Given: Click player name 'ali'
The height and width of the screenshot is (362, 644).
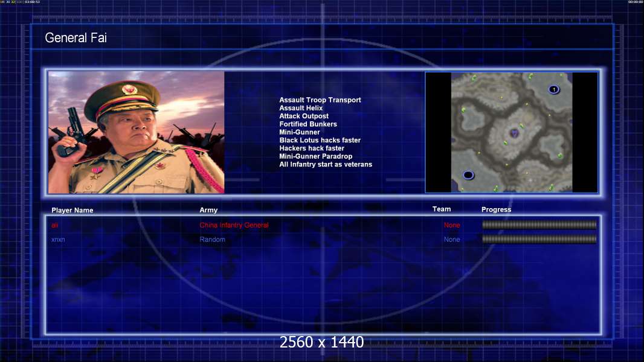Looking at the screenshot, I should click(55, 225).
